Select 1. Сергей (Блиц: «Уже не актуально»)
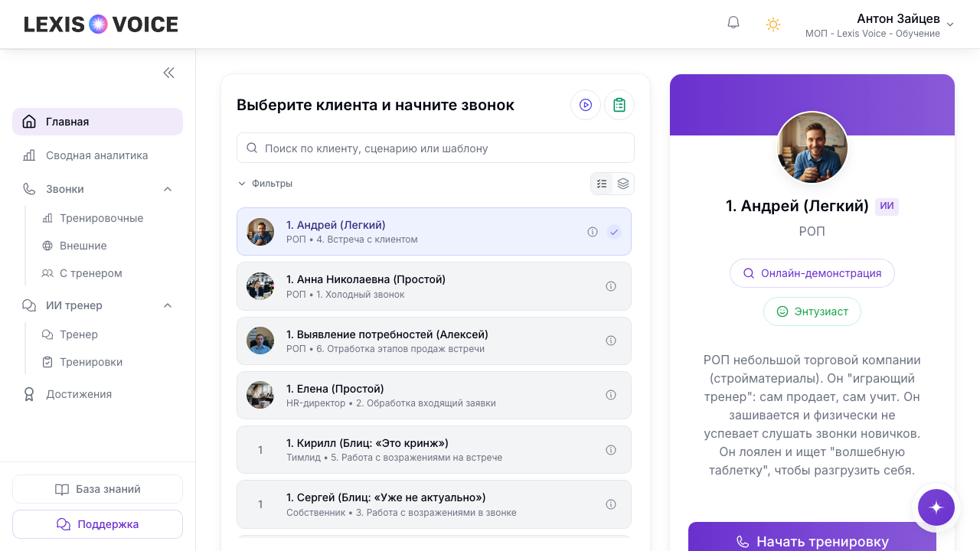This screenshot has height=551, width=980. coord(434,504)
